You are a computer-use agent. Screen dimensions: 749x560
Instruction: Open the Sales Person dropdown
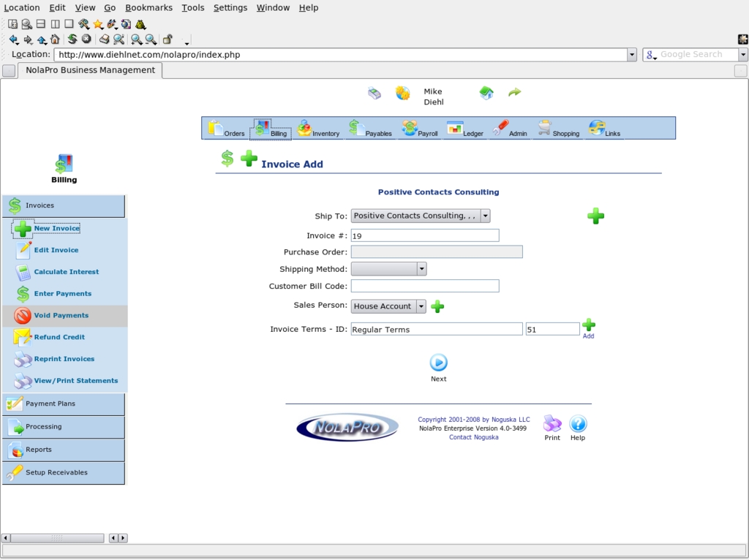[421, 306]
